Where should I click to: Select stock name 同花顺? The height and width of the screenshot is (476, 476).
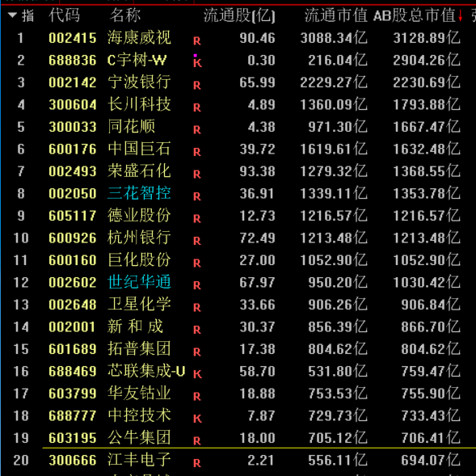tap(131, 126)
